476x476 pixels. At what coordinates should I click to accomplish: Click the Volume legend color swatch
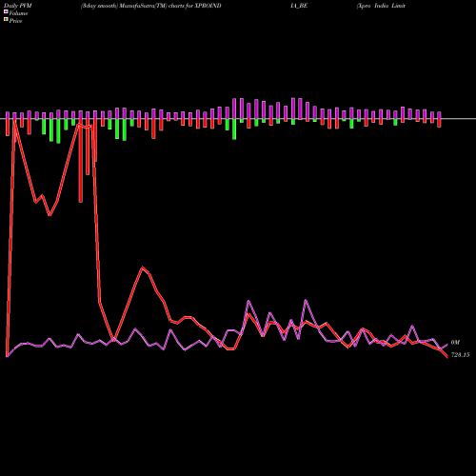pyautogui.click(x=6, y=11)
